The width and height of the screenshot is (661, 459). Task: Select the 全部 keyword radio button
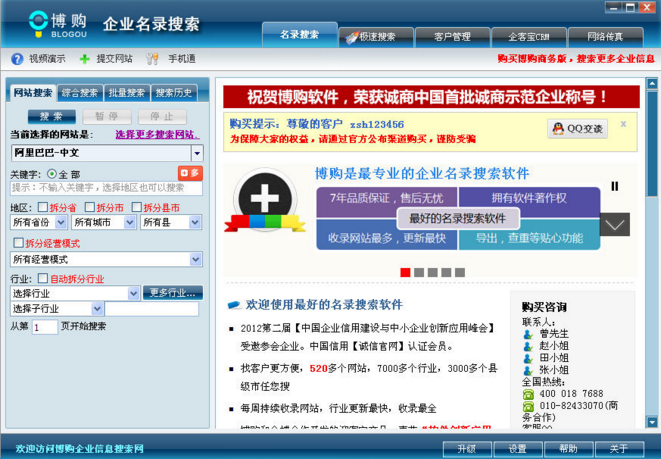tap(52, 174)
